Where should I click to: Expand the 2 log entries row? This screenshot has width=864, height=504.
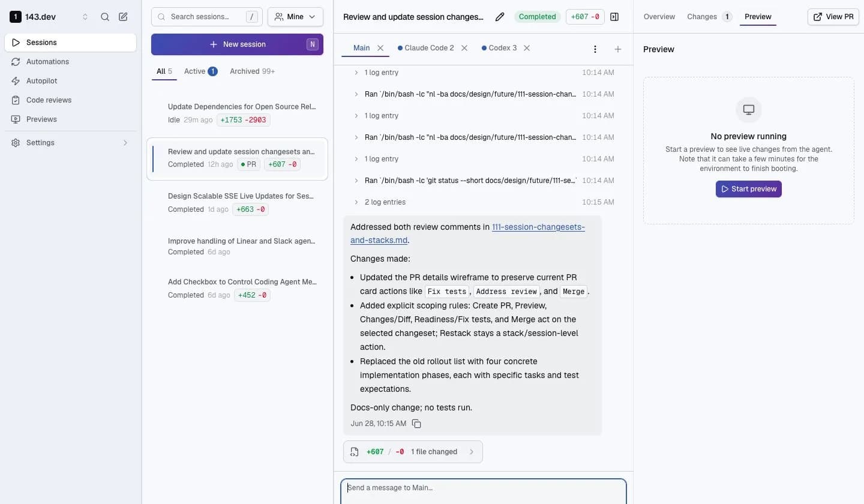483,202
